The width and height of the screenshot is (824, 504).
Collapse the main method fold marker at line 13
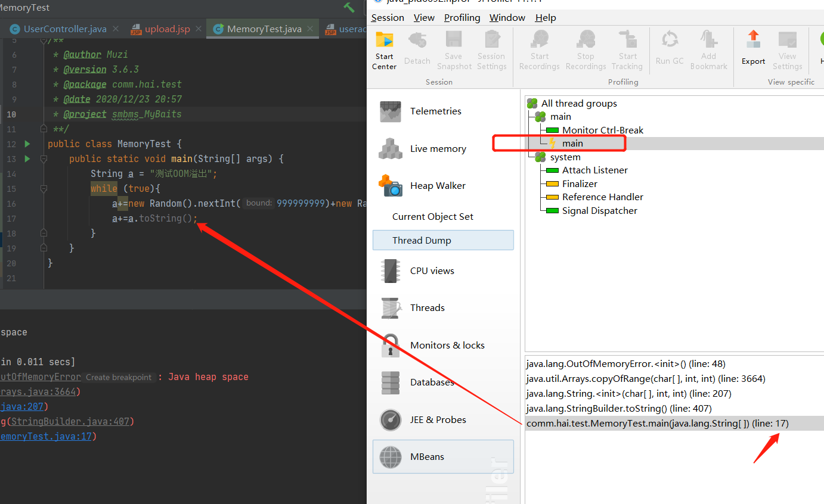point(44,158)
